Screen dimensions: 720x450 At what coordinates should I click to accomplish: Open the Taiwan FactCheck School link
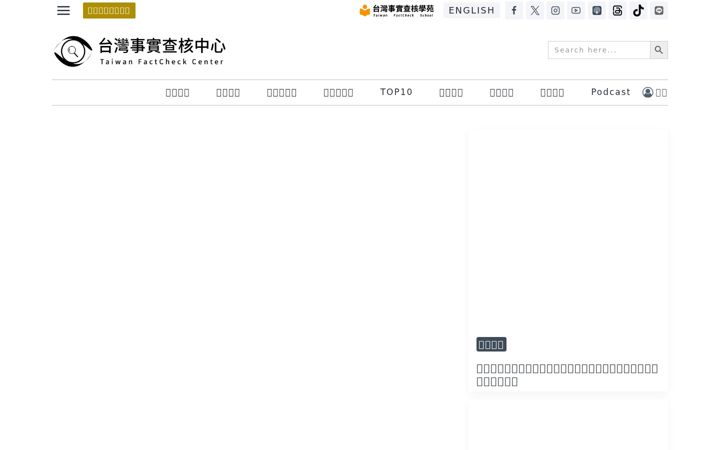click(x=396, y=10)
